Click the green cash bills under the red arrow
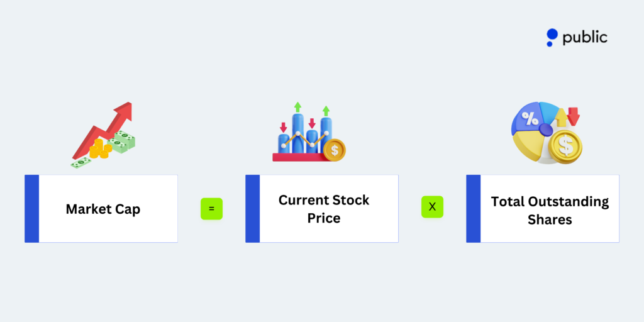 123,143
